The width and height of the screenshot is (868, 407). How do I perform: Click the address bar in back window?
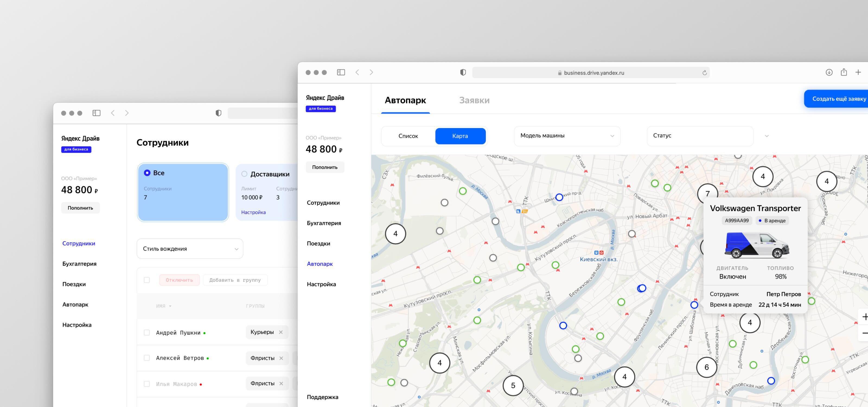[263, 113]
